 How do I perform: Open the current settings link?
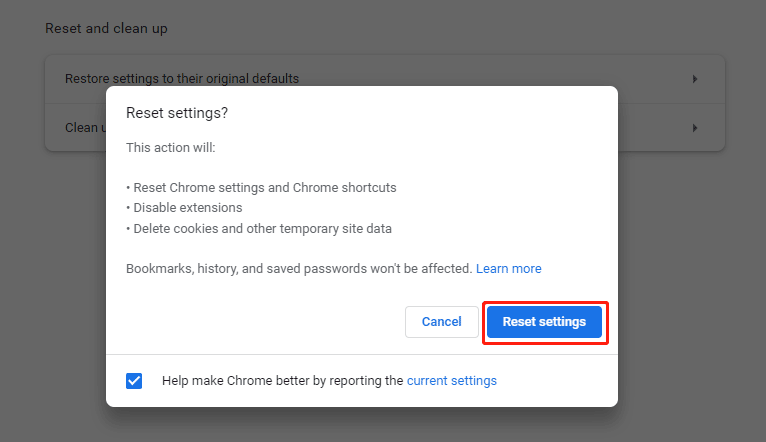451,380
